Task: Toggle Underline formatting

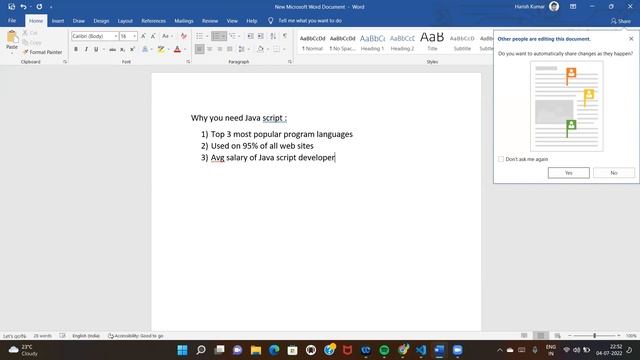Action: click(x=96, y=49)
